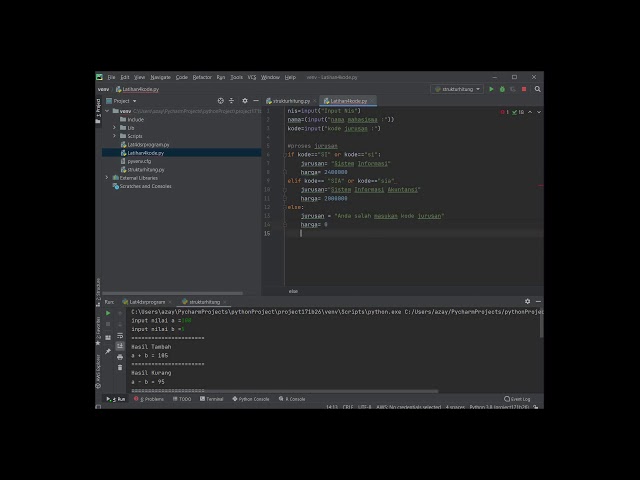
Task: Collapse the else block fold marker
Action: (284, 207)
